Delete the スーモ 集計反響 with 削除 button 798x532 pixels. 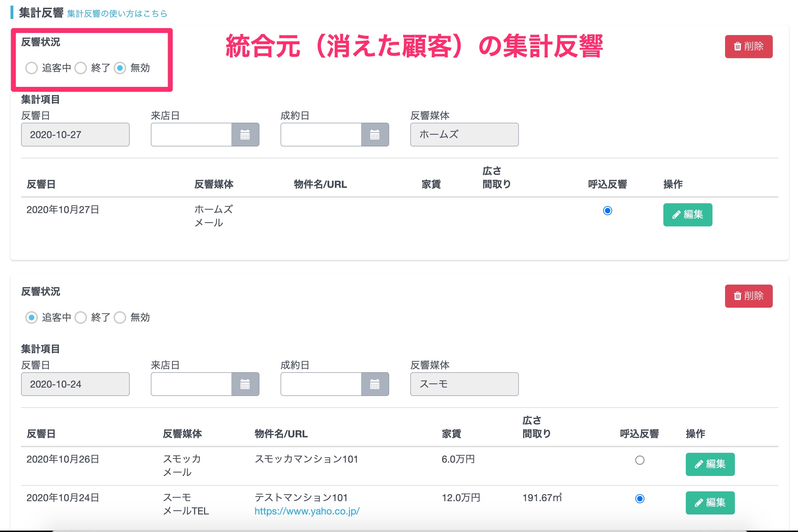pyautogui.click(x=749, y=296)
